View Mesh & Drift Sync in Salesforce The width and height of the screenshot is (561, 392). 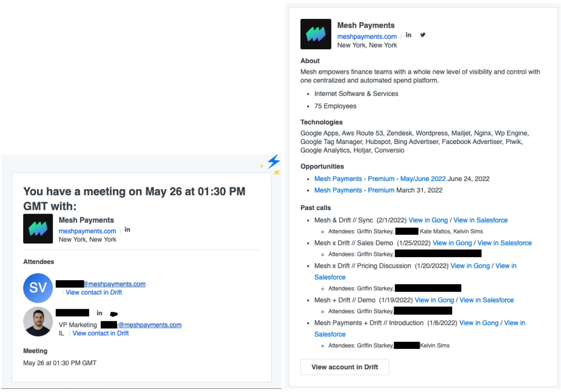481,220
